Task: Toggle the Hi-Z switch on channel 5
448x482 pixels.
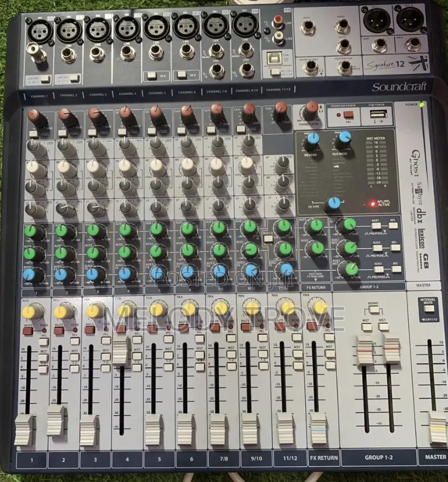Action: click(151, 76)
